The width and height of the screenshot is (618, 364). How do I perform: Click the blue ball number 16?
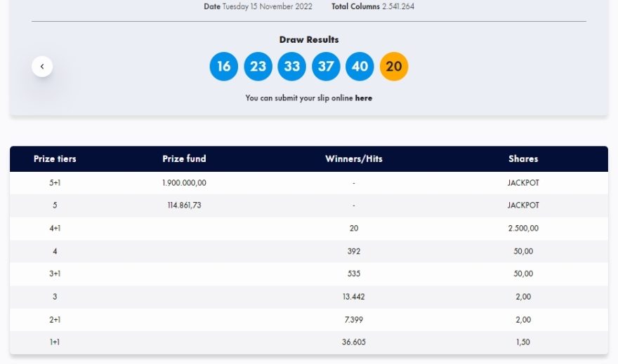click(223, 67)
